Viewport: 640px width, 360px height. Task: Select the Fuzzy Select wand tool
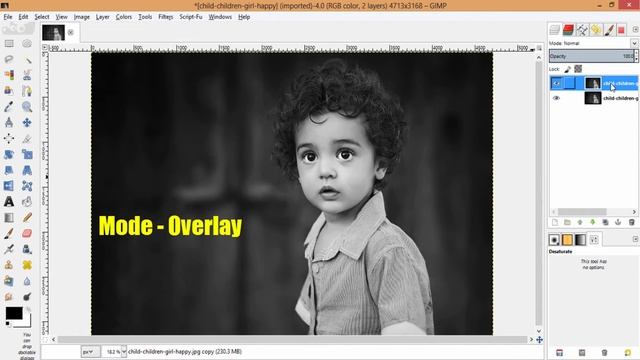(x=27, y=59)
